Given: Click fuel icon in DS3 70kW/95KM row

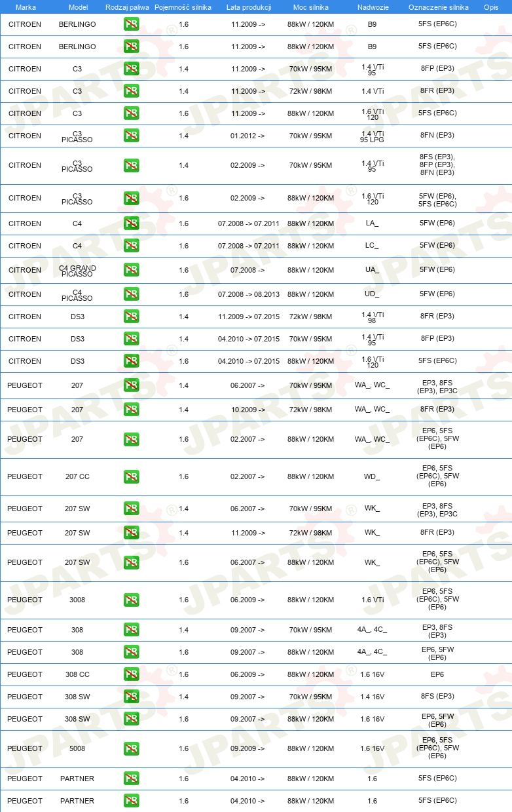Looking at the screenshot, I should pyautogui.click(x=131, y=339).
